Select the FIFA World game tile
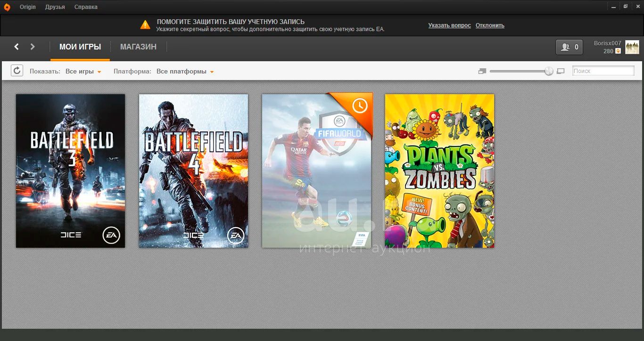 point(317,171)
